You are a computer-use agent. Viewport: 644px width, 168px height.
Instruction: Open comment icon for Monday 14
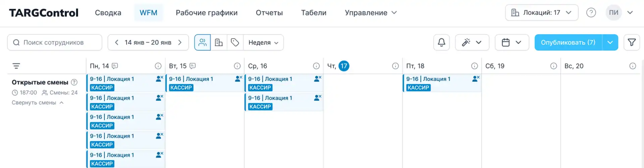pyautogui.click(x=115, y=66)
